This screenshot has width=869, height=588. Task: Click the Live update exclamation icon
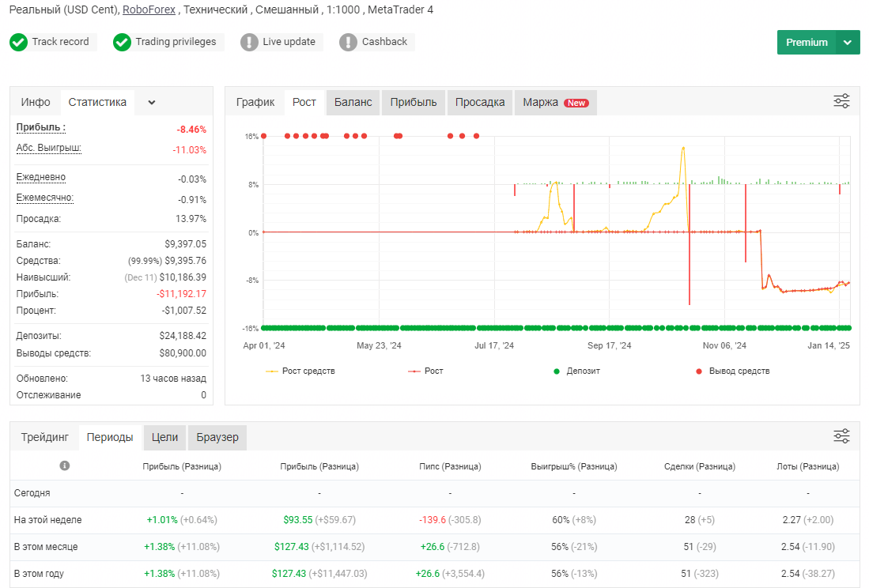point(249,42)
